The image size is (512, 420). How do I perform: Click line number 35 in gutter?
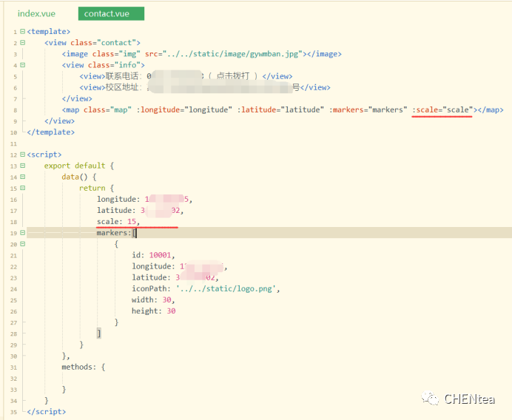pyautogui.click(x=13, y=412)
